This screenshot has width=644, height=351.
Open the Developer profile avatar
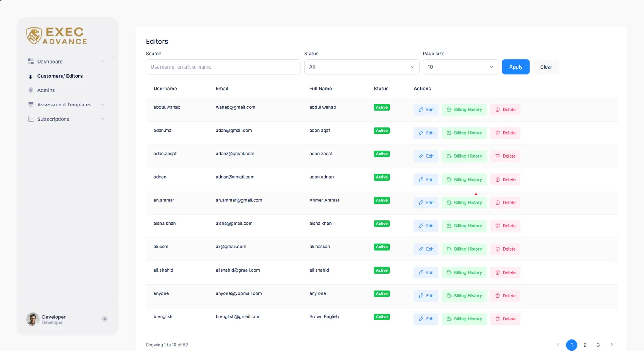33,319
